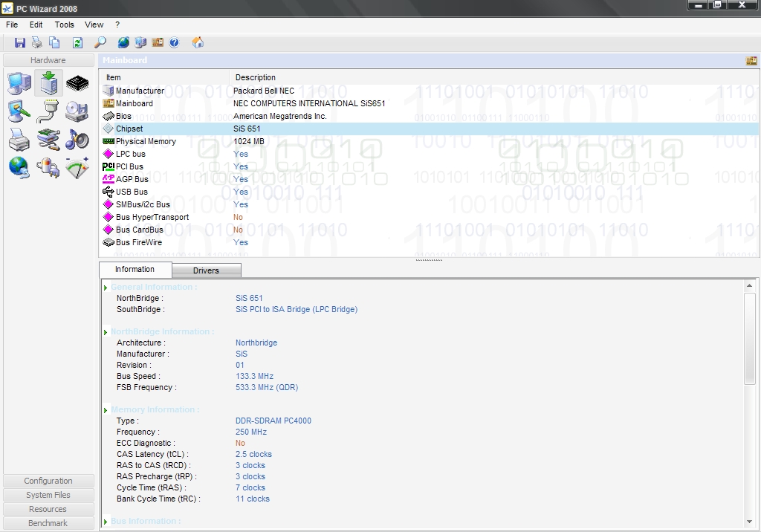Image resolution: width=761 pixels, height=532 pixels.
Task: Select the Manufacturer row
Action: click(429, 91)
